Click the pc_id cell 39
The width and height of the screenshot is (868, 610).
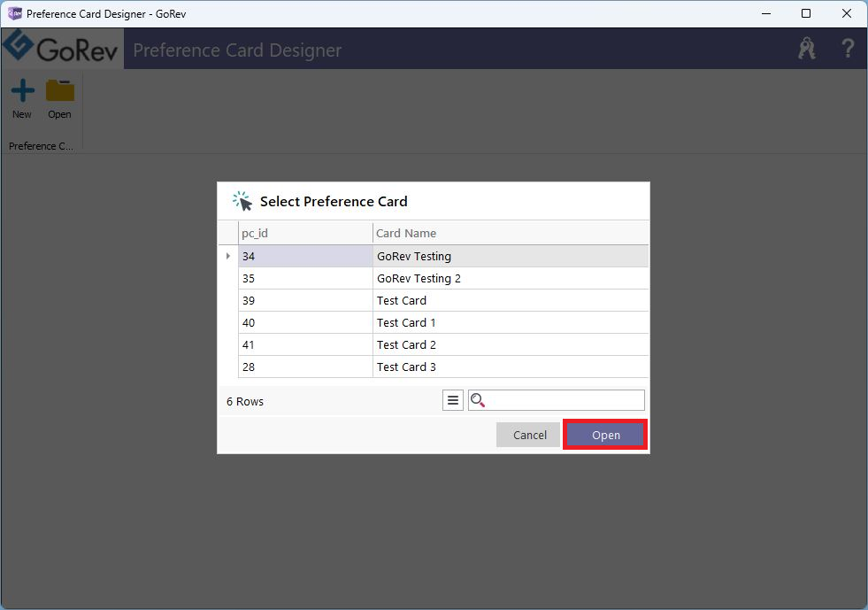click(305, 300)
